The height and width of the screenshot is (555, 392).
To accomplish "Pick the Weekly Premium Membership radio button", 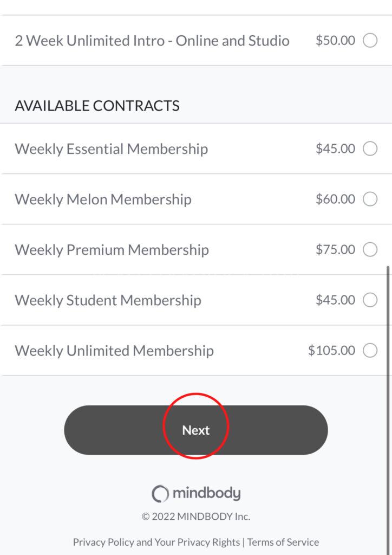I will pos(370,250).
